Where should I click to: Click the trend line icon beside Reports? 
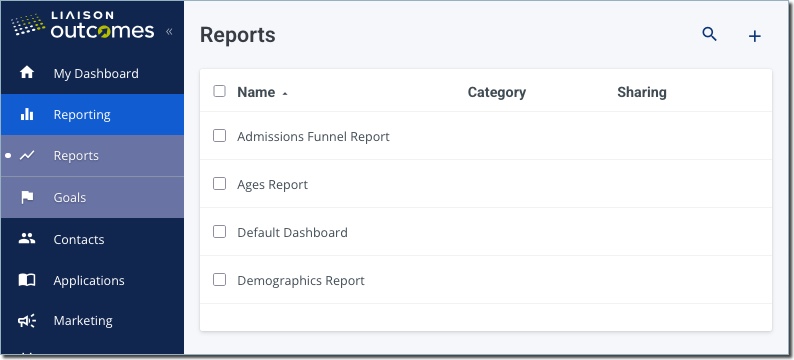27,155
